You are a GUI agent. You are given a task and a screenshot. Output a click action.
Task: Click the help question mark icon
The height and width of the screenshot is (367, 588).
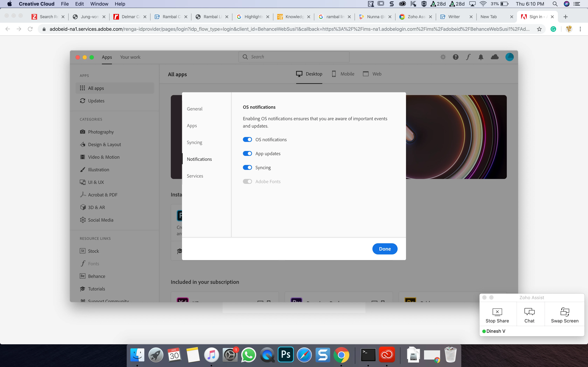point(456,57)
